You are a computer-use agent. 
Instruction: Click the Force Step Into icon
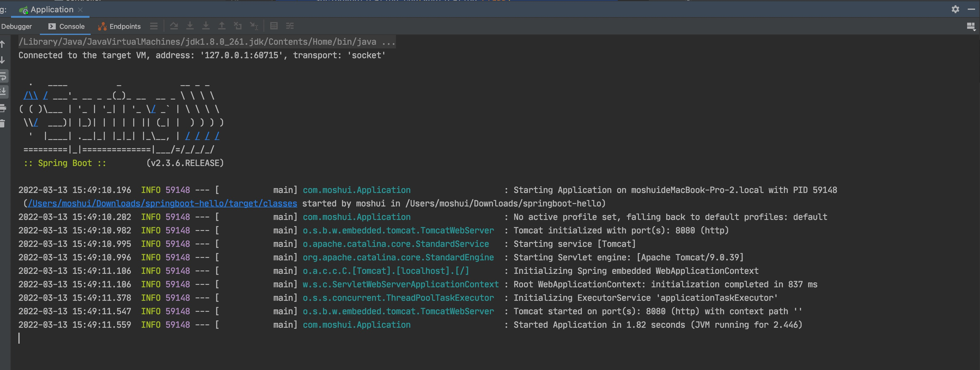pos(206,26)
